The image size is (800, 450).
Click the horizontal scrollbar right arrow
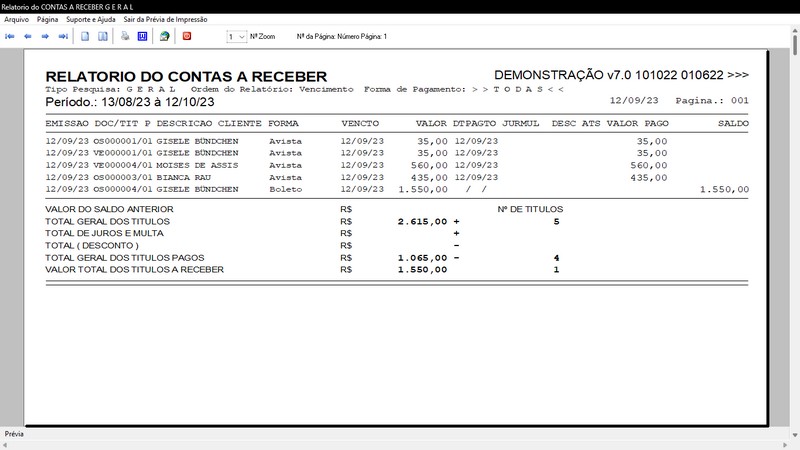(x=787, y=445)
